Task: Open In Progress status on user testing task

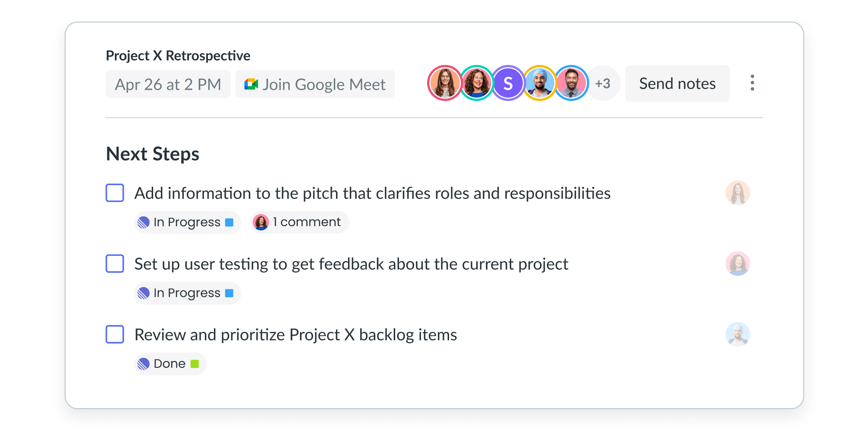Action: pyautogui.click(x=187, y=293)
